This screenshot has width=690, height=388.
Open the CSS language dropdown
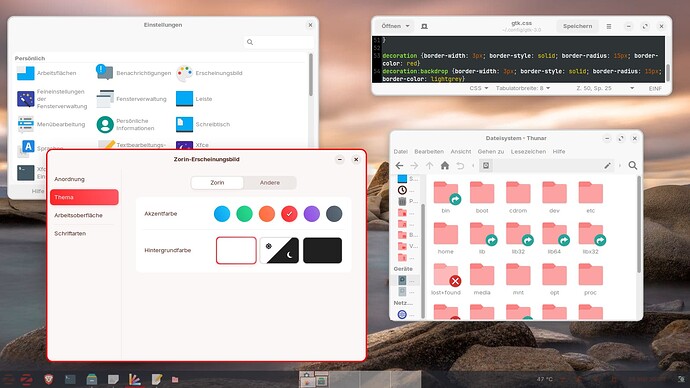pos(479,88)
